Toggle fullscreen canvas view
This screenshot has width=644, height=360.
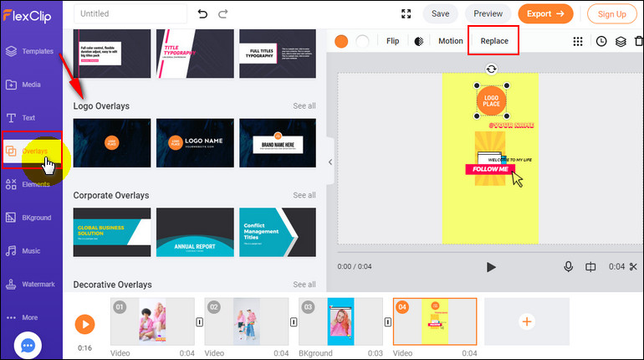pos(406,14)
